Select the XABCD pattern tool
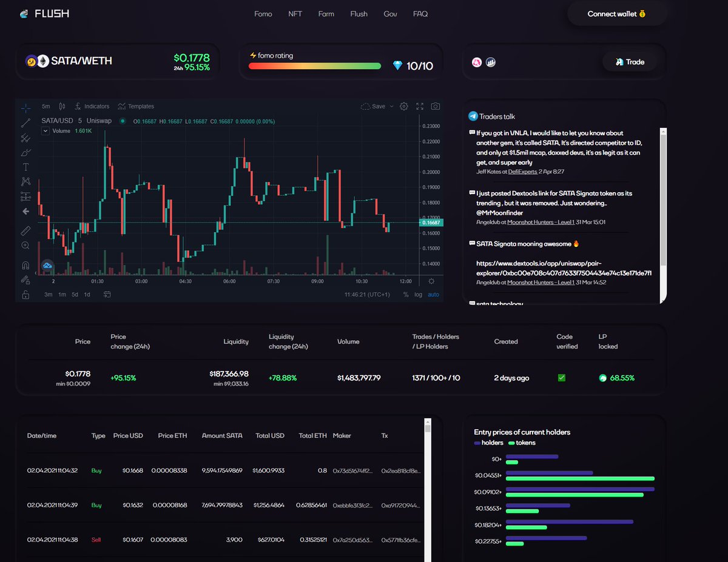Viewport: 728px width, 562px height. (x=25, y=181)
